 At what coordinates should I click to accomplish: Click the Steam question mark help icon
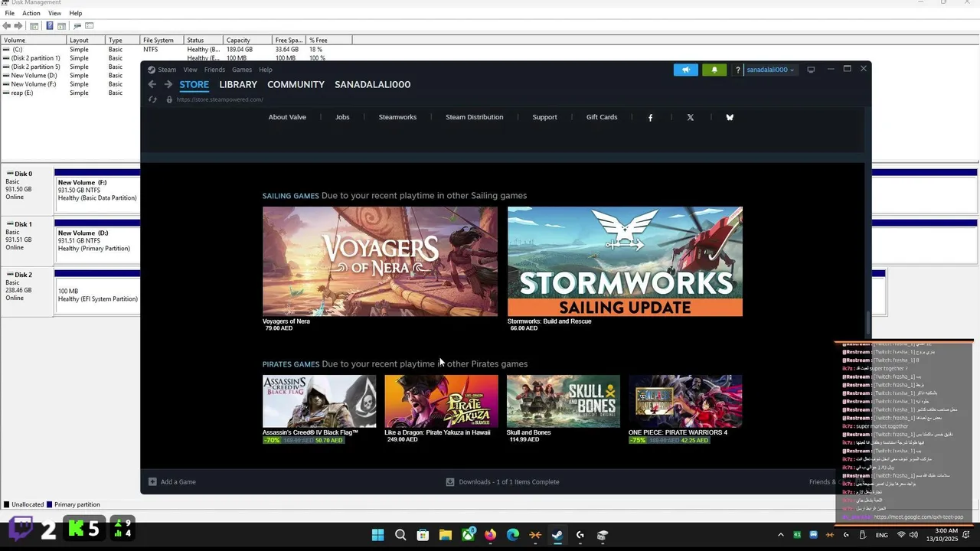[x=737, y=70]
